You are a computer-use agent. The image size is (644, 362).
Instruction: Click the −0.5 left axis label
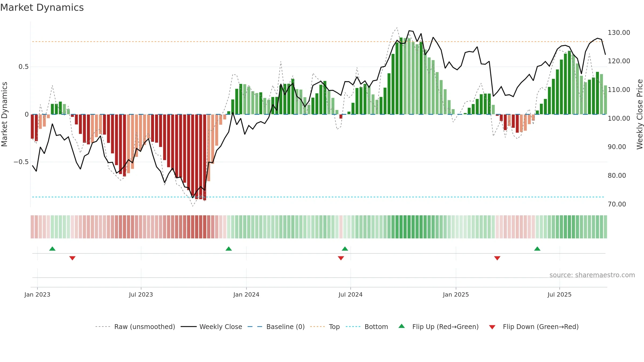(21, 162)
